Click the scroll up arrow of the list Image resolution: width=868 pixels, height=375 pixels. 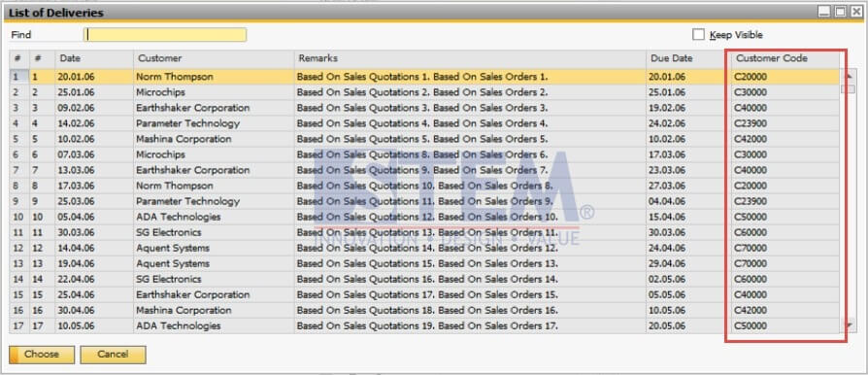(848, 76)
